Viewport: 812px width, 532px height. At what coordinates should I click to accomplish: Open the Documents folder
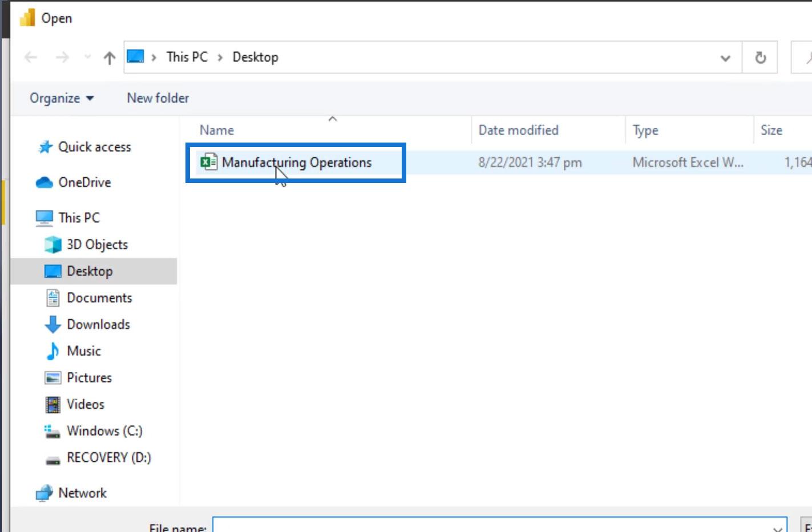pyautogui.click(x=99, y=298)
